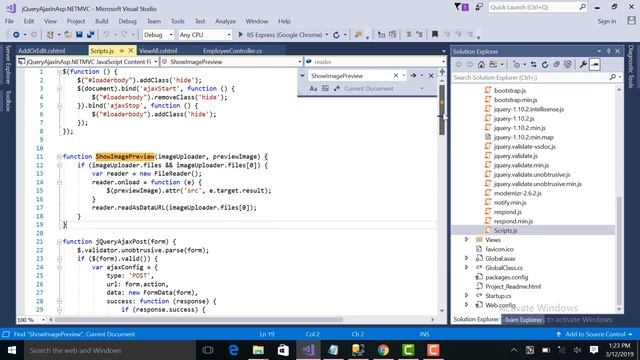This screenshot has height=360, width=640.
Task: Open Properties wrench in Solution Explorer
Action: click(x=583, y=64)
